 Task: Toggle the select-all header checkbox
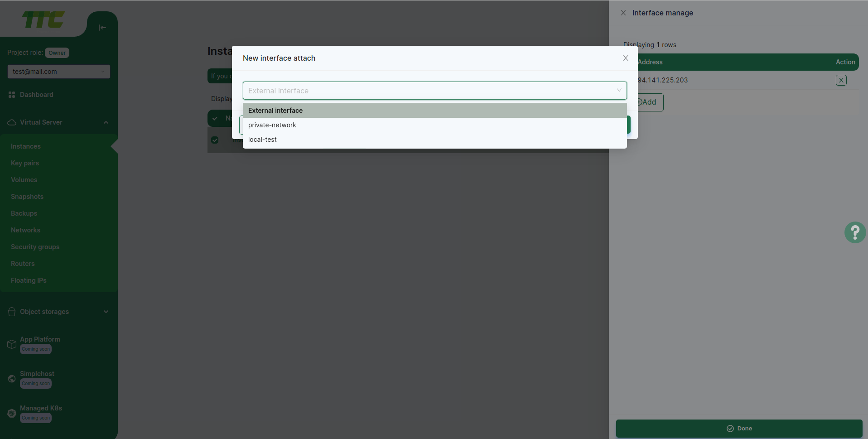(215, 118)
